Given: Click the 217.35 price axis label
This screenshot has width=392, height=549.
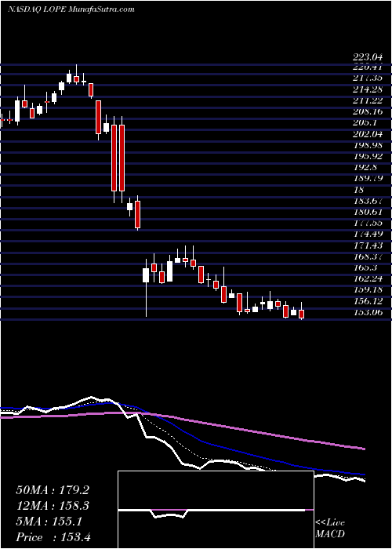Looking at the screenshot, I should (368, 78).
